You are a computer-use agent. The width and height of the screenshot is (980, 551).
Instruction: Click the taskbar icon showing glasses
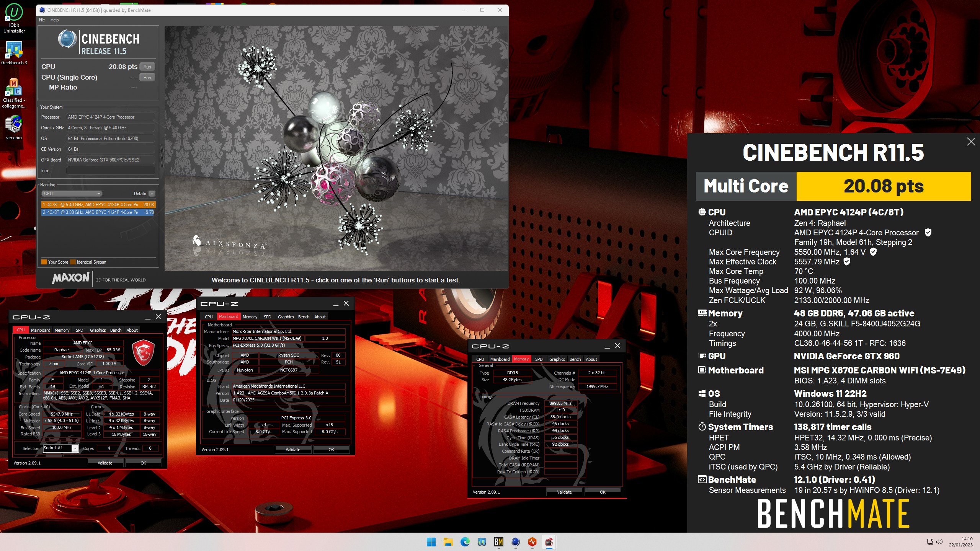point(482,542)
